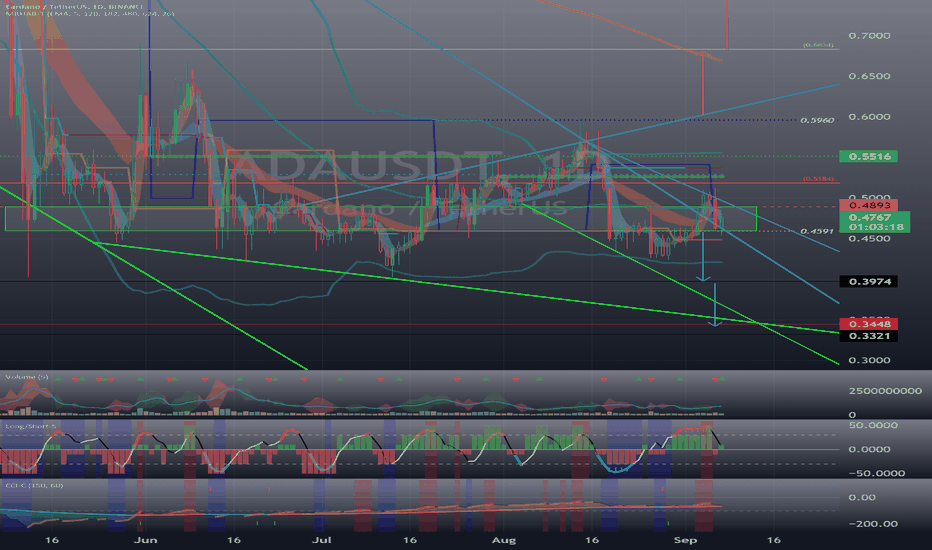Click the 16 date label between Jun and Jul

(x=234, y=540)
